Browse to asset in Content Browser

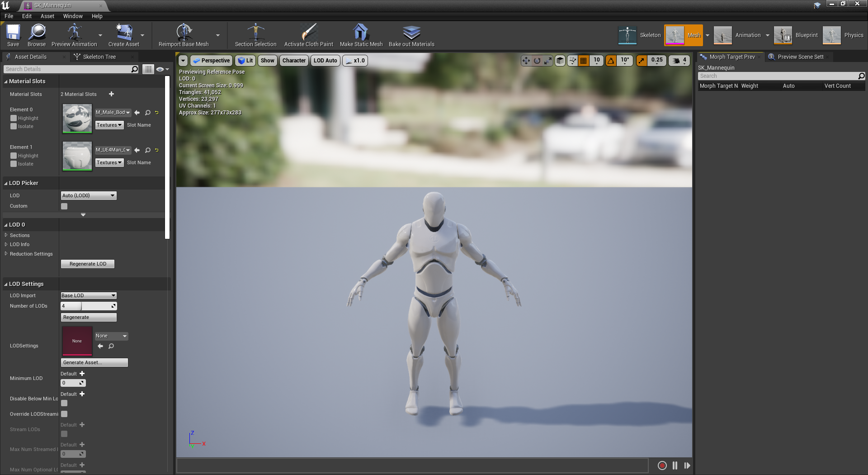(x=37, y=35)
